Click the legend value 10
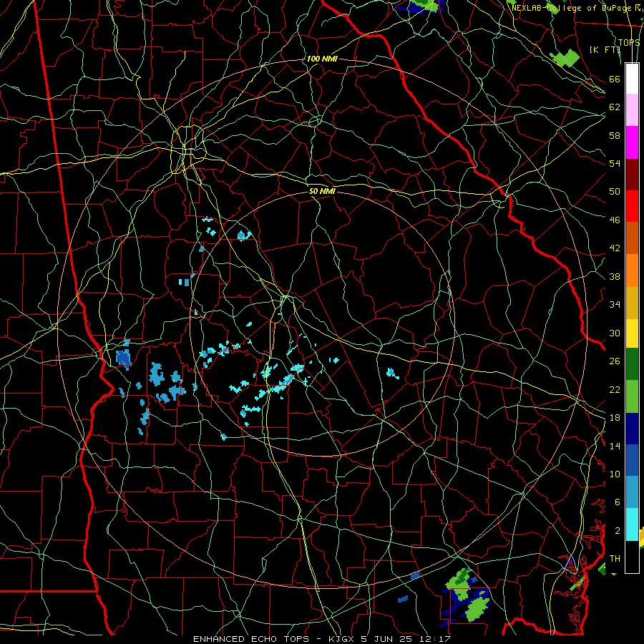This screenshot has height=644, width=644. click(615, 474)
